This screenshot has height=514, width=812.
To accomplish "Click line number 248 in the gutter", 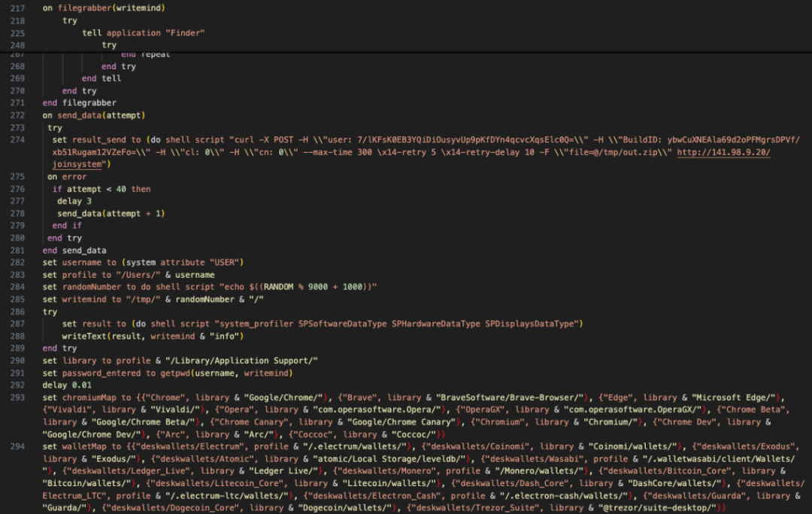I will pos(17,45).
